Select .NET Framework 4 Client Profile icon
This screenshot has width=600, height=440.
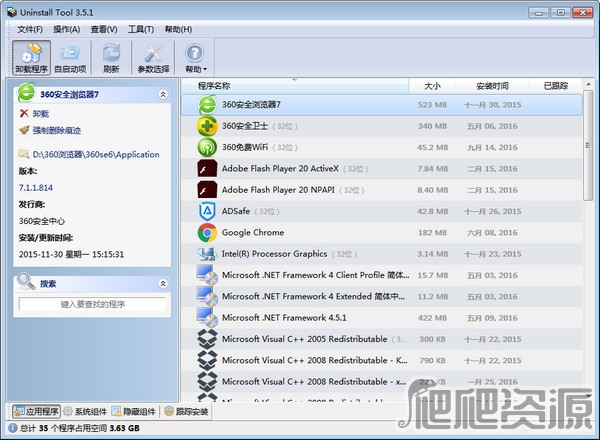pyautogui.click(x=207, y=275)
